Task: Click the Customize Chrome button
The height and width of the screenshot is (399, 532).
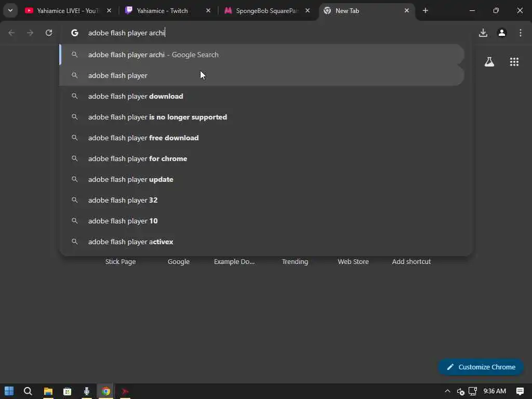Action: click(x=481, y=367)
